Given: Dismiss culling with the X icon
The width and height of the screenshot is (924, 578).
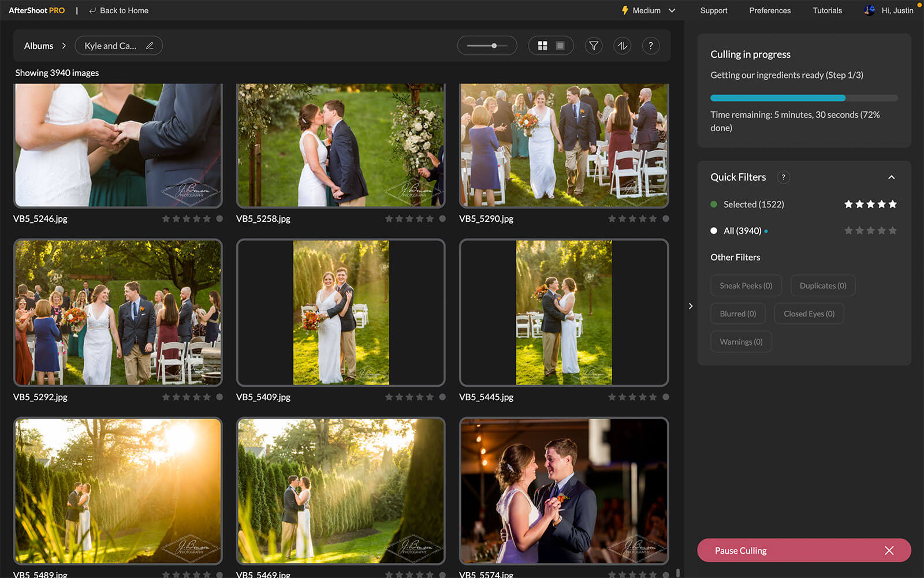Looking at the screenshot, I should tap(889, 550).
